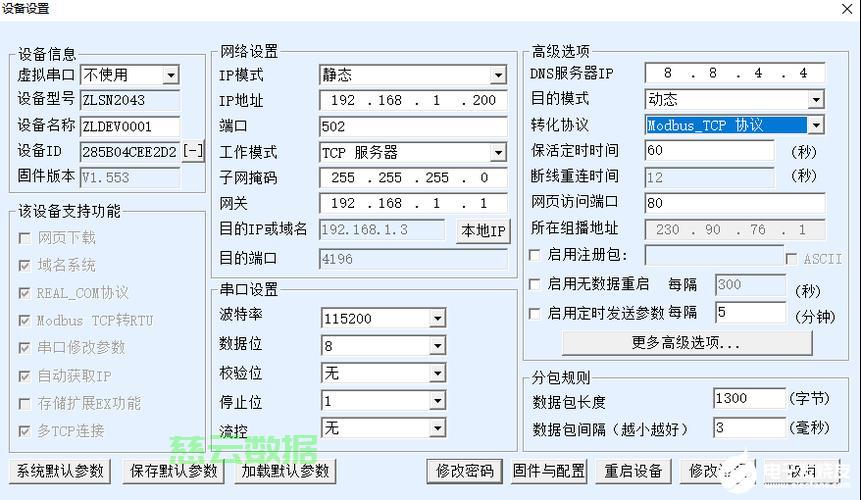861x500 pixels.
Task: Expand the IP模式 dropdown list
Action: (x=498, y=75)
